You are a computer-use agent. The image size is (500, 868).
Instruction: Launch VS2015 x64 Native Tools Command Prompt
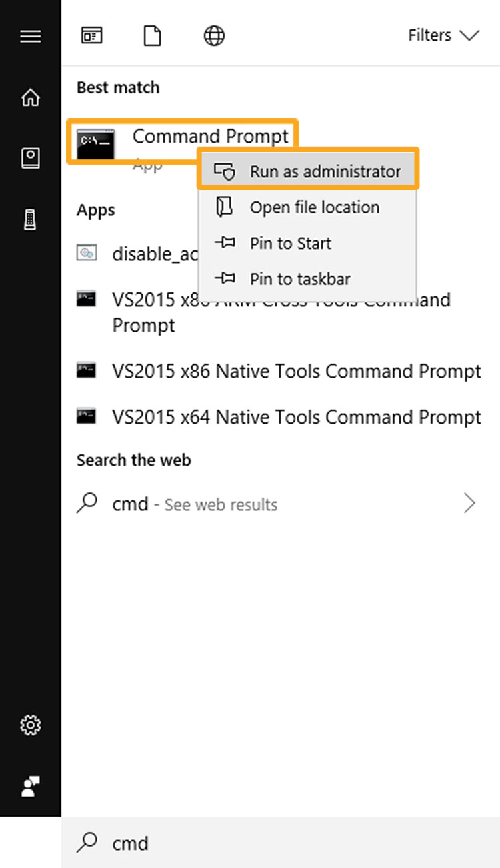[x=296, y=418]
